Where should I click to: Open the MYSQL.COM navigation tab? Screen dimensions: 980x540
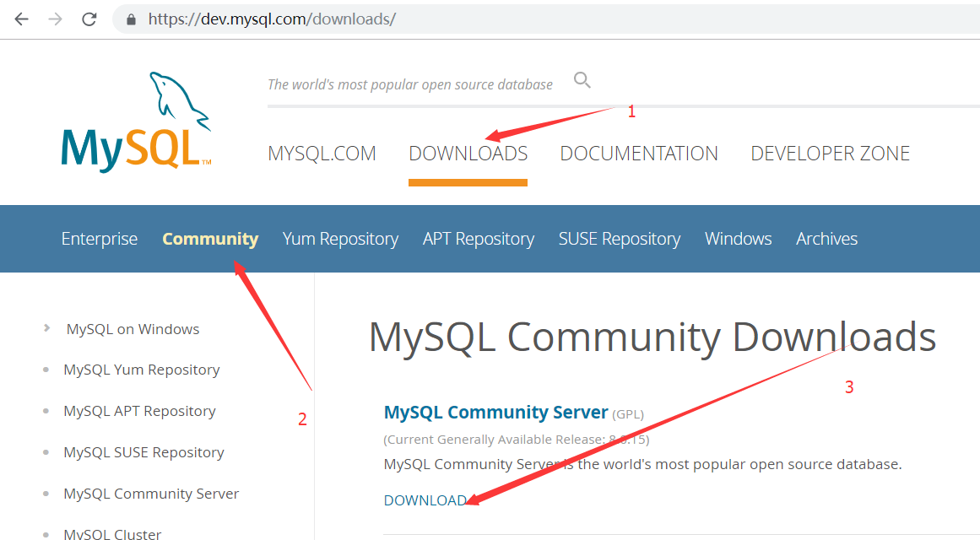point(322,154)
